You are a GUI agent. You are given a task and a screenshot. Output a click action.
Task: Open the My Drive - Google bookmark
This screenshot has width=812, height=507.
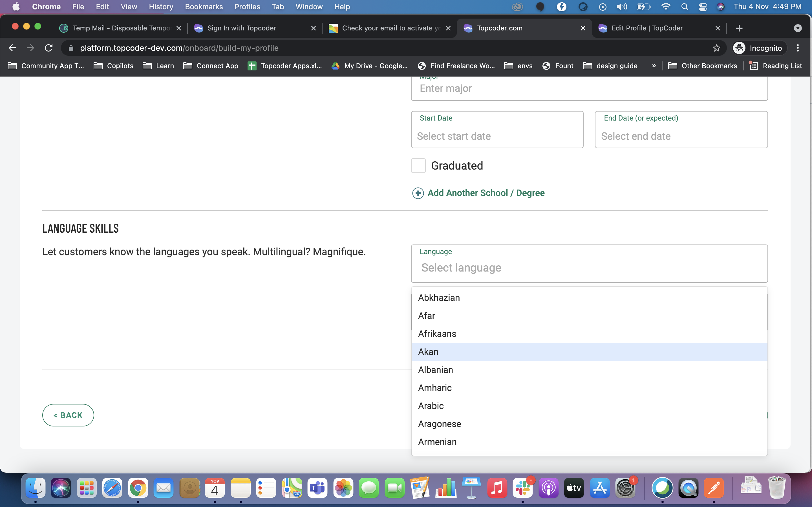point(369,66)
